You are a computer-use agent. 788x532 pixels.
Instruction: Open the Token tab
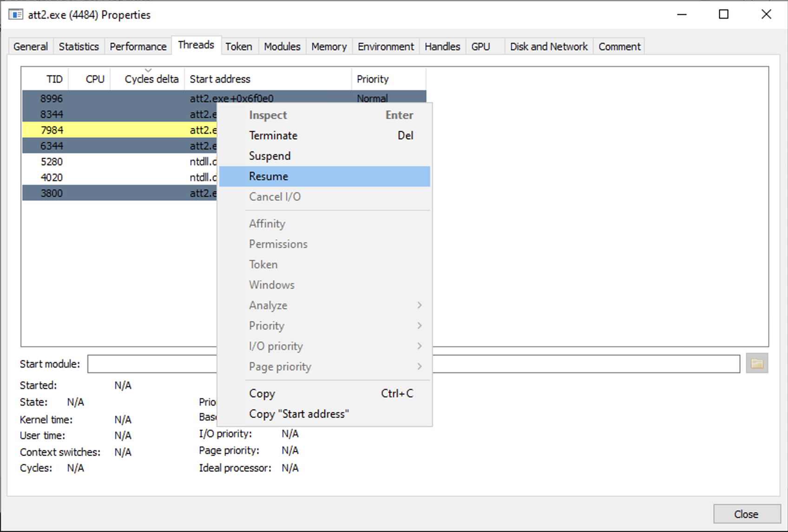coord(239,46)
